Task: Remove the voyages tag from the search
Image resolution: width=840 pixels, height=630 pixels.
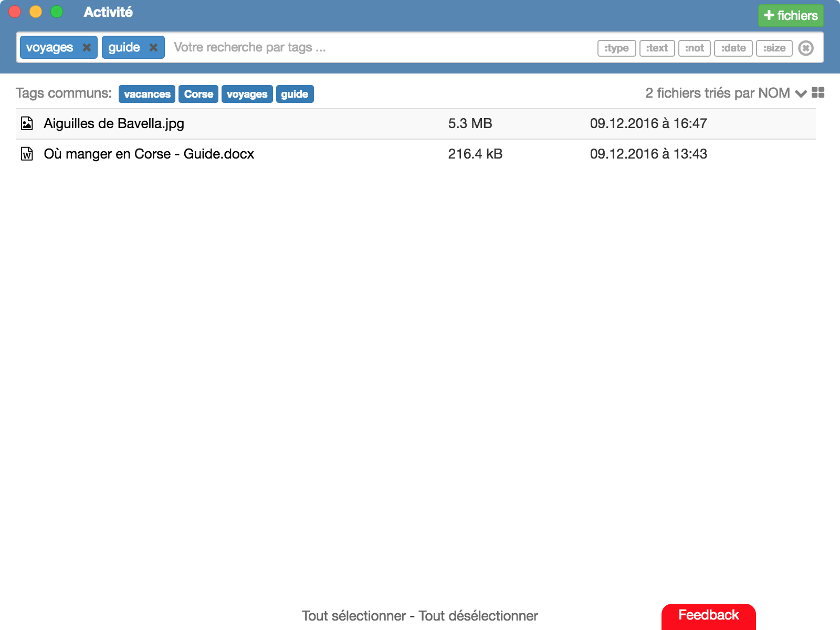Action: click(x=87, y=47)
